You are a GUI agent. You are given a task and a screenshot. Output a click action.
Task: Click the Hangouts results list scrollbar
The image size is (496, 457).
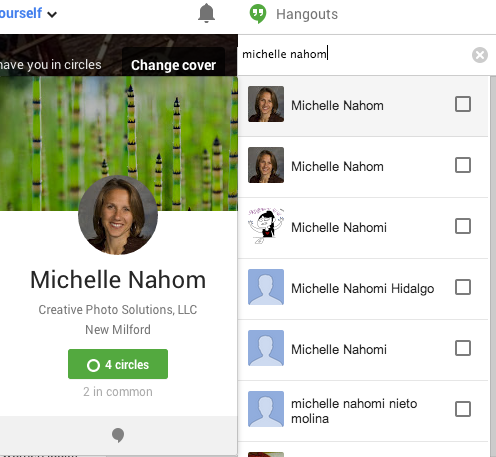(x=493, y=266)
